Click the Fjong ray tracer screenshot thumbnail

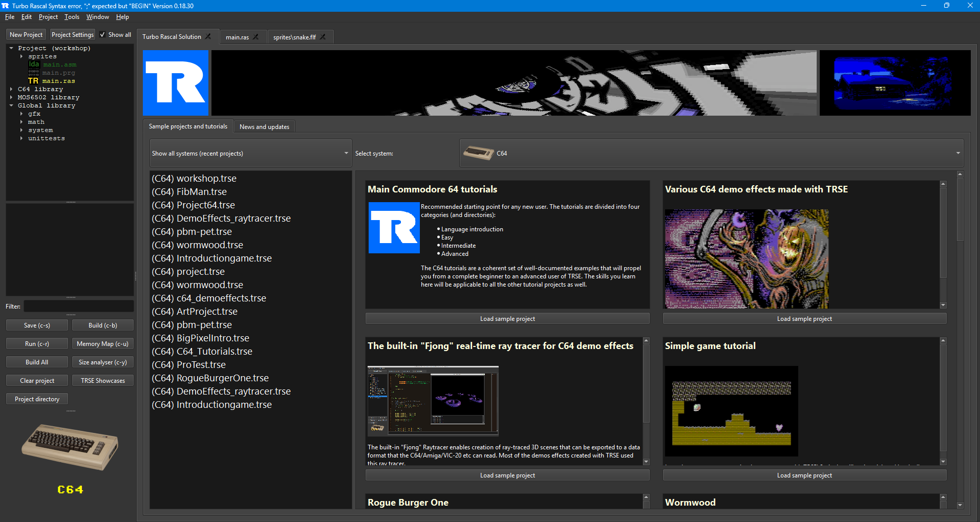433,401
